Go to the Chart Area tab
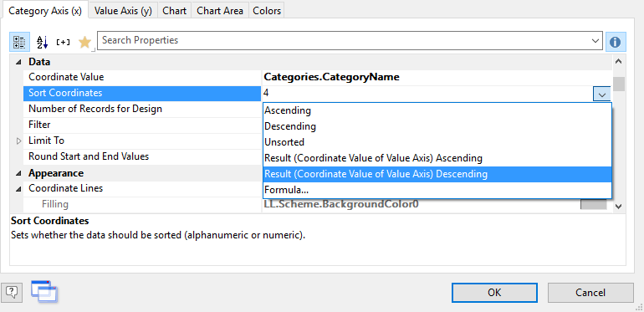The height and width of the screenshot is (312, 644). pyautogui.click(x=220, y=11)
